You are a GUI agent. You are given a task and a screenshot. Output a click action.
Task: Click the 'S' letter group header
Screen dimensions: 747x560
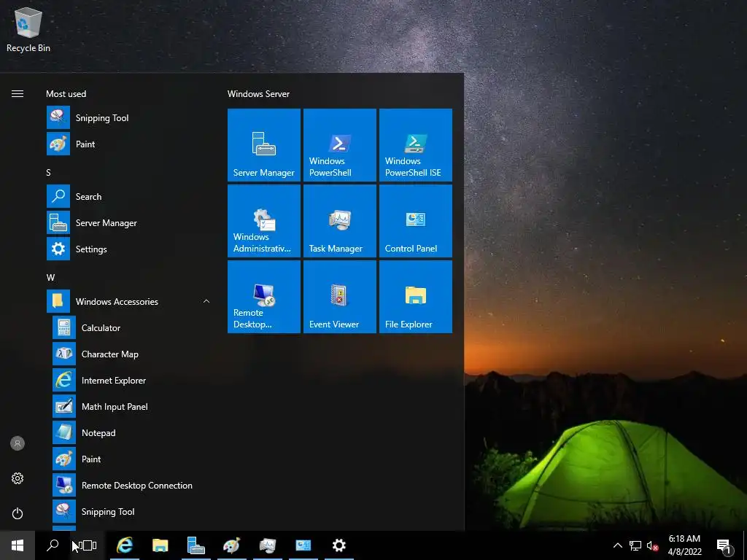pyautogui.click(x=48, y=172)
